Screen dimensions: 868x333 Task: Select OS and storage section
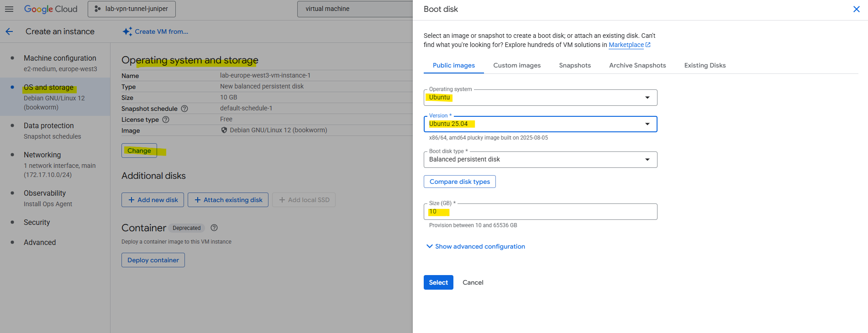pyautogui.click(x=55, y=97)
